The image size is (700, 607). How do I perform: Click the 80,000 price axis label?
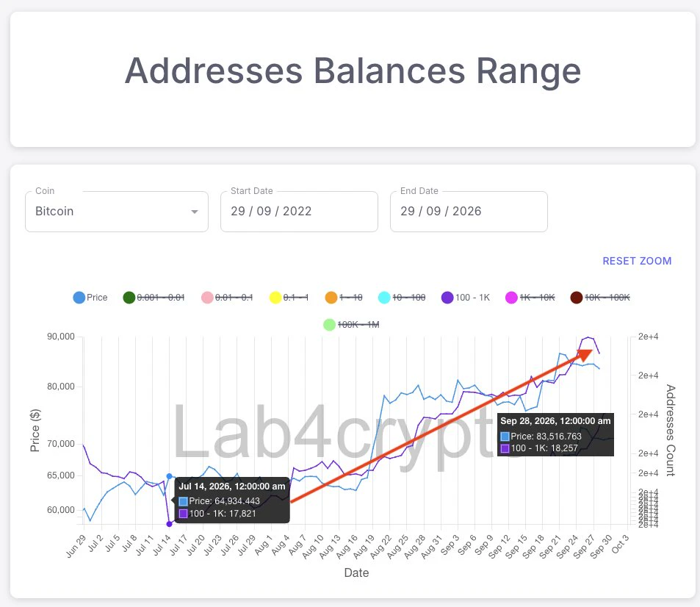tap(61, 387)
